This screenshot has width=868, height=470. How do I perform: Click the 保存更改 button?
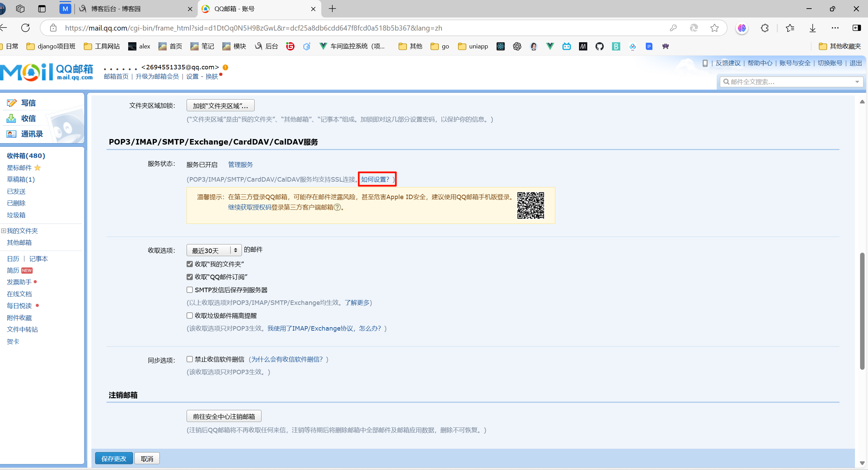tap(114, 458)
